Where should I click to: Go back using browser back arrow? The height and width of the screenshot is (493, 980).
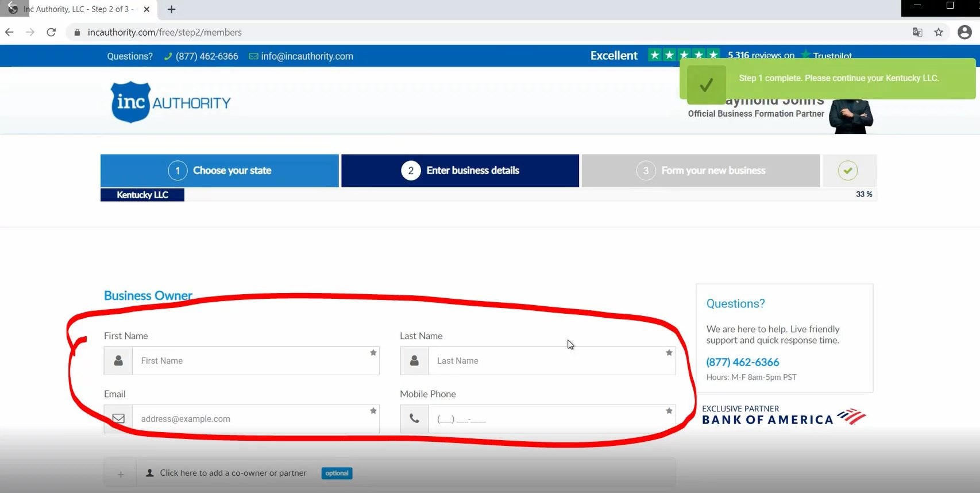(9, 32)
